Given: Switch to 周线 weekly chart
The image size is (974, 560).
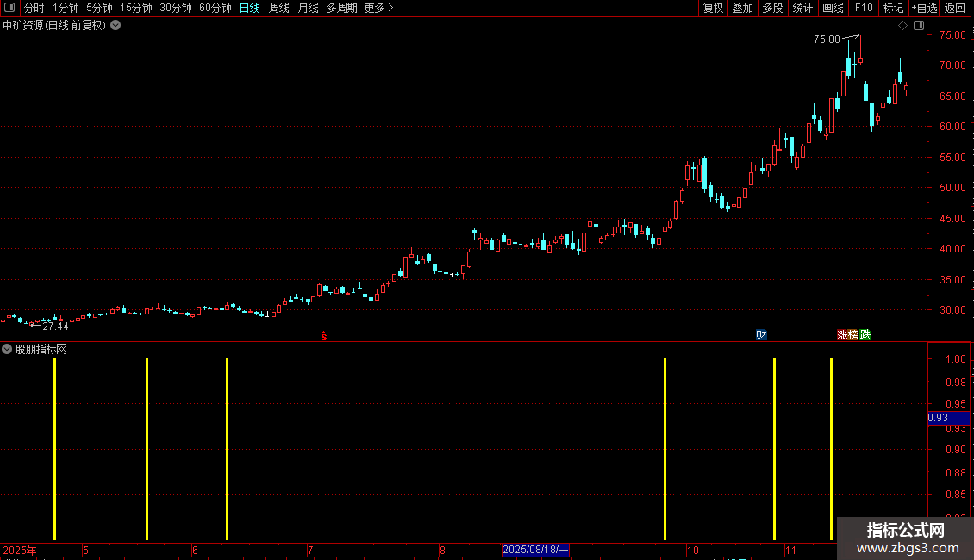Looking at the screenshot, I should point(279,8).
